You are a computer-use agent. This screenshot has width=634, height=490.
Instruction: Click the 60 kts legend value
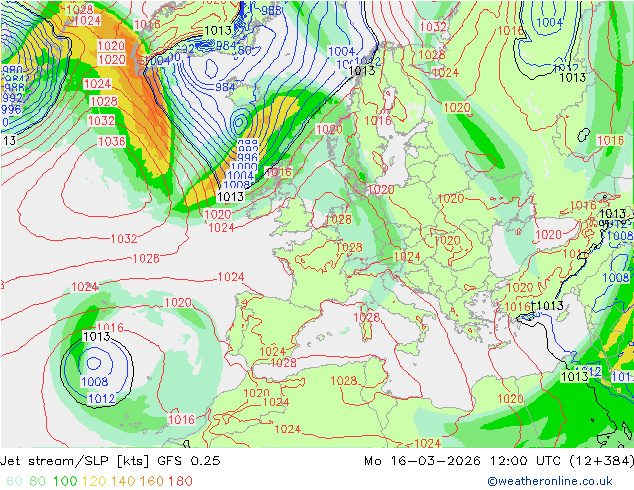pyautogui.click(x=15, y=481)
